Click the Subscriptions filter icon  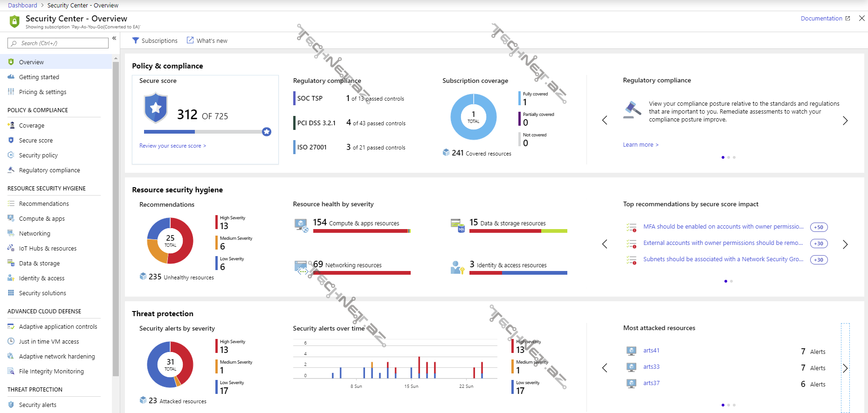click(136, 41)
